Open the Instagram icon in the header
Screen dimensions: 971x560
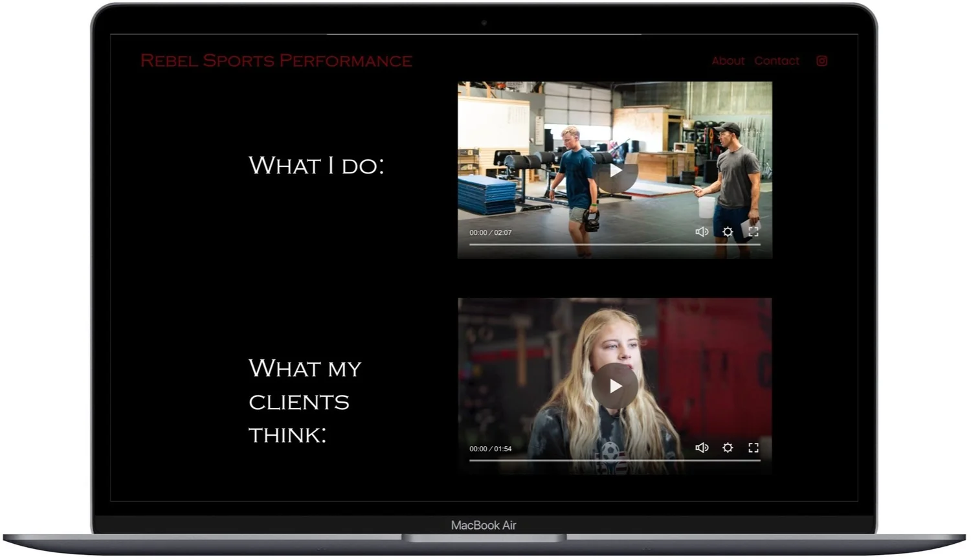click(821, 61)
